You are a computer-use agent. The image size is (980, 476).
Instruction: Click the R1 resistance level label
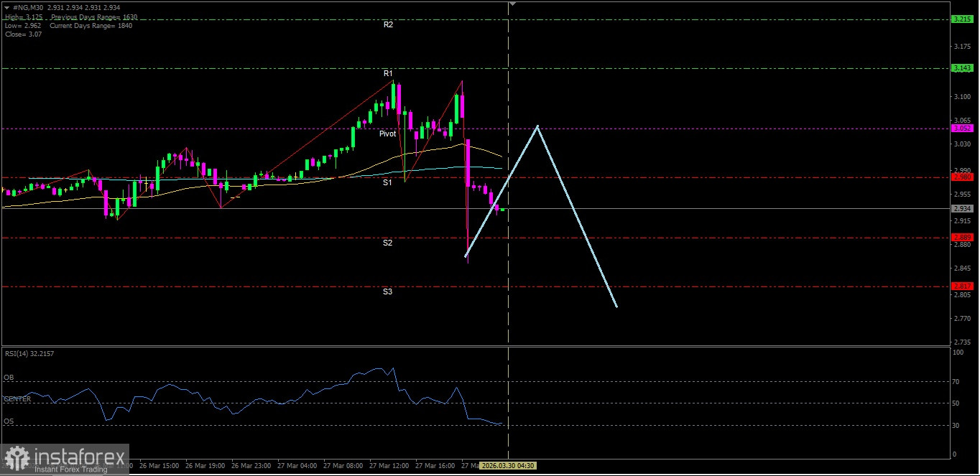pyautogui.click(x=388, y=73)
